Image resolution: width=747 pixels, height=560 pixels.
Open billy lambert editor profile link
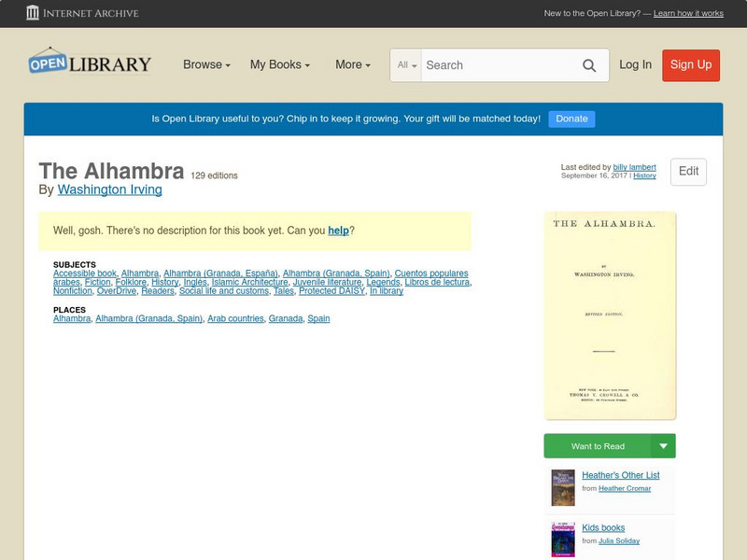tap(635, 167)
